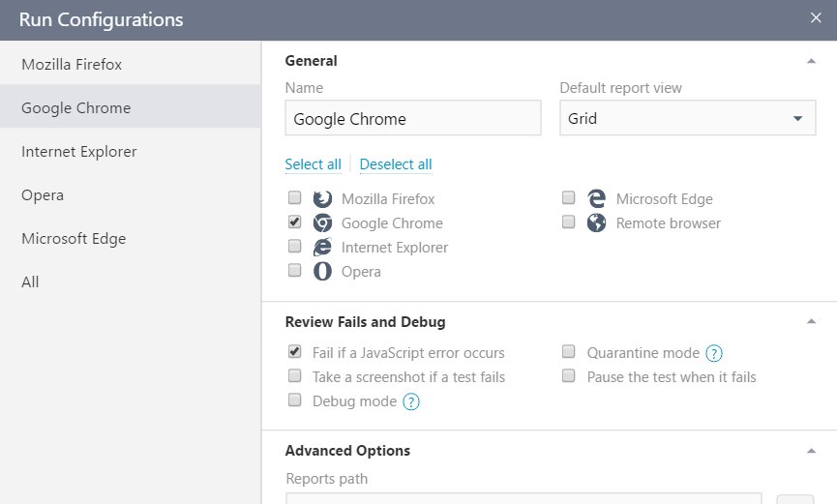Enable the Mozilla Firefox checkbox
Image resolution: width=837 pixels, height=504 pixels.
(295, 198)
